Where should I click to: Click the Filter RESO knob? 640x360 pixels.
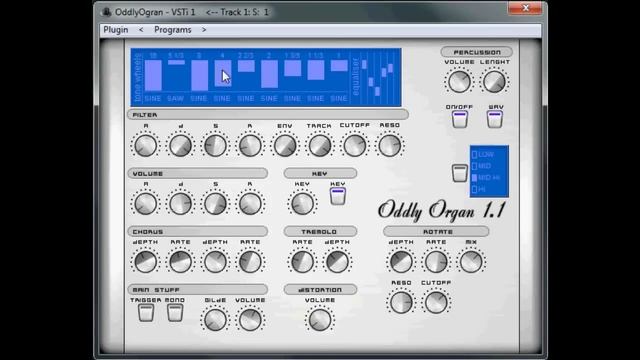coord(389,145)
